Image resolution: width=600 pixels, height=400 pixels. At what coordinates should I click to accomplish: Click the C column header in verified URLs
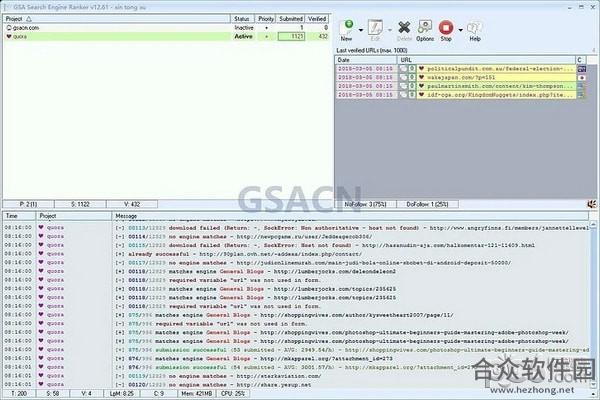tap(580, 60)
